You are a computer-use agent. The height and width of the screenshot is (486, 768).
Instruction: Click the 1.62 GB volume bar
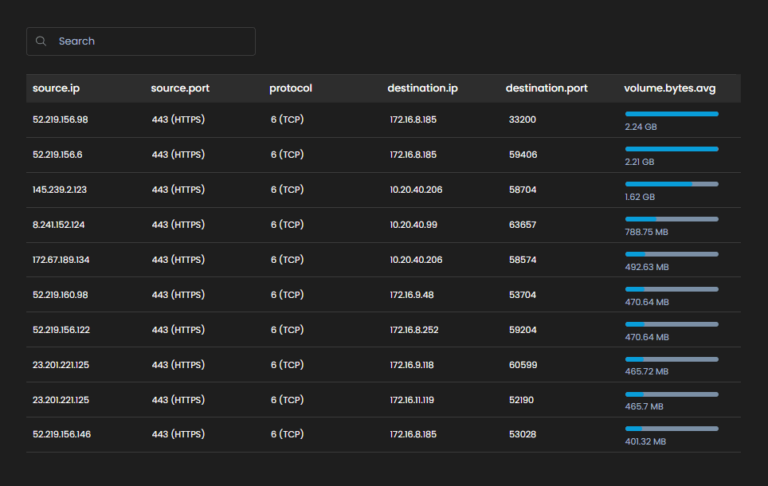point(671,184)
